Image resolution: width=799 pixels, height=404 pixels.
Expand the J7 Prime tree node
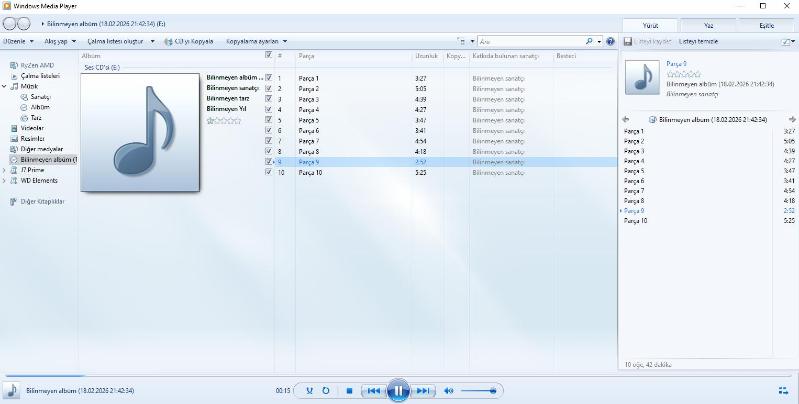click(x=4, y=170)
